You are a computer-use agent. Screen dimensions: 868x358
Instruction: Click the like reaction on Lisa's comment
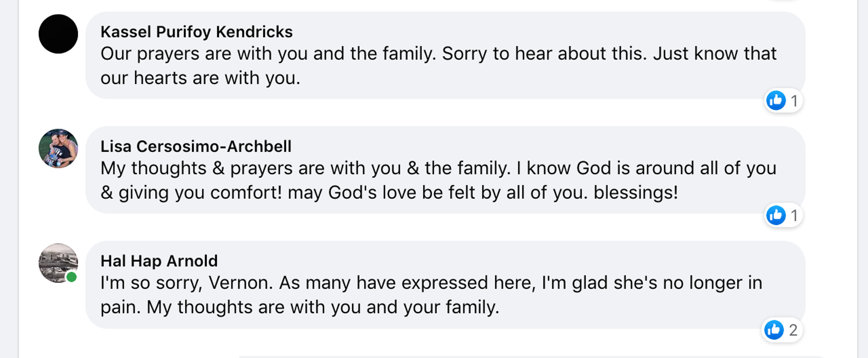pos(776,215)
